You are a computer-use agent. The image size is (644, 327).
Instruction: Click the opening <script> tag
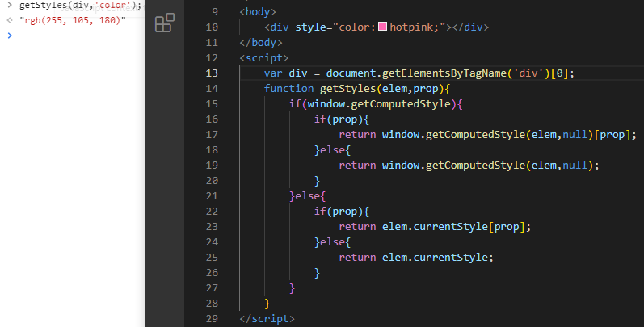tap(264, 58)
